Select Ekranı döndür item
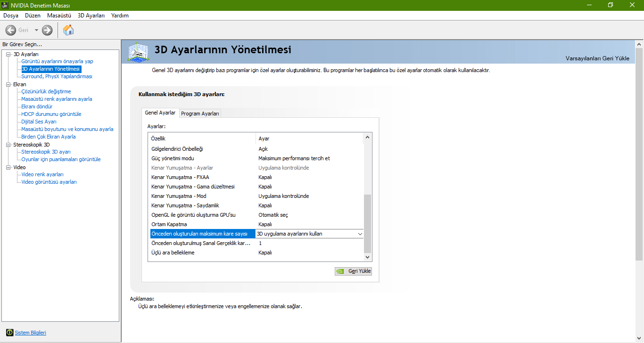Viewport: 644px width, 343px height. 37,106
